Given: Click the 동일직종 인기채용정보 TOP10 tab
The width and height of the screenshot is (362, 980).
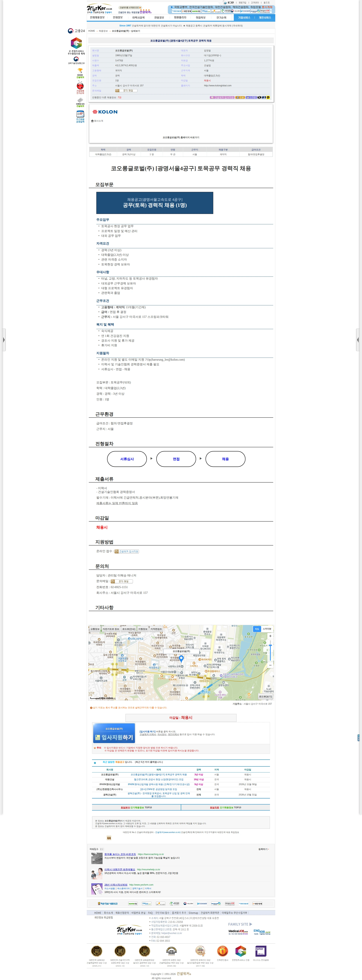Looking at the screenshot, I should point(225,807).
